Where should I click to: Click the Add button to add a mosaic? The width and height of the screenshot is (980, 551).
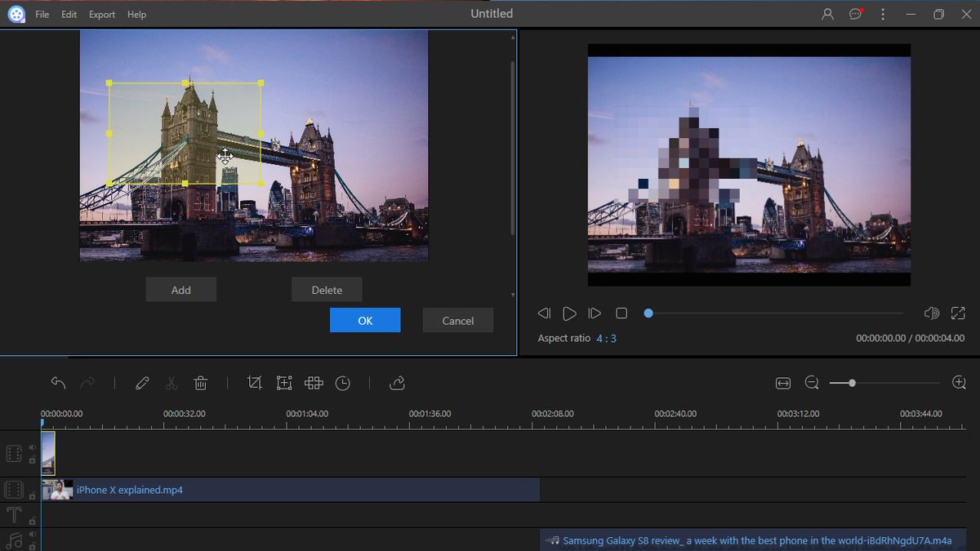pos(180,290)
